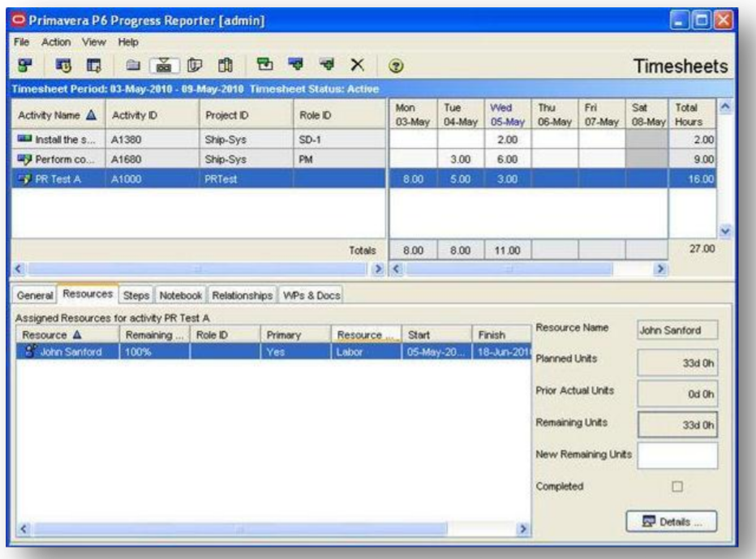Viewport: 756px width, 559px height.
Task: Click the Wed 05-May hours cell for Install row
Action: (508, 140)
